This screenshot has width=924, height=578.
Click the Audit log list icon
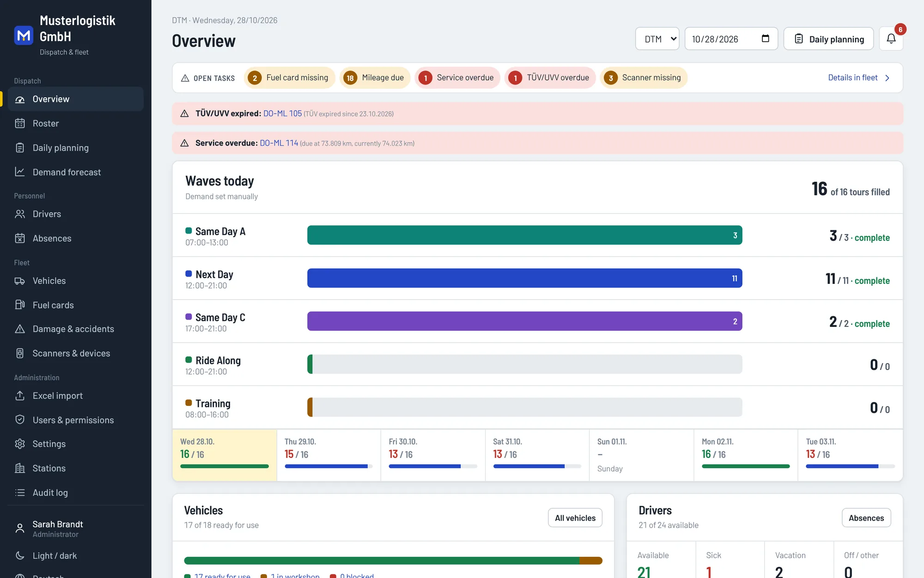coord(20,493)
